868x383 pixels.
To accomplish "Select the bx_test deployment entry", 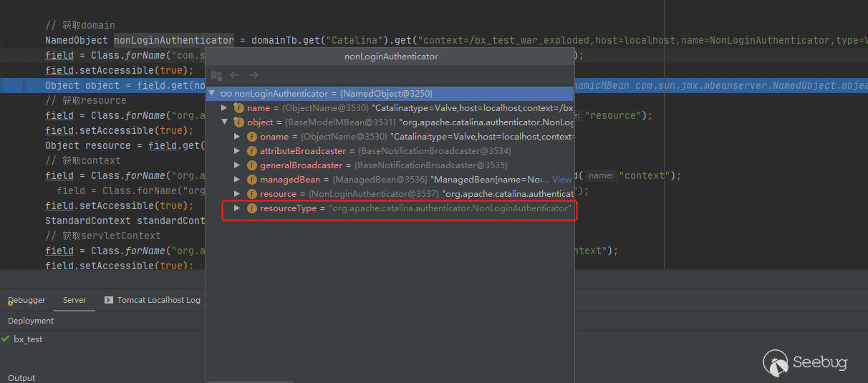I will tap(28, 339).
